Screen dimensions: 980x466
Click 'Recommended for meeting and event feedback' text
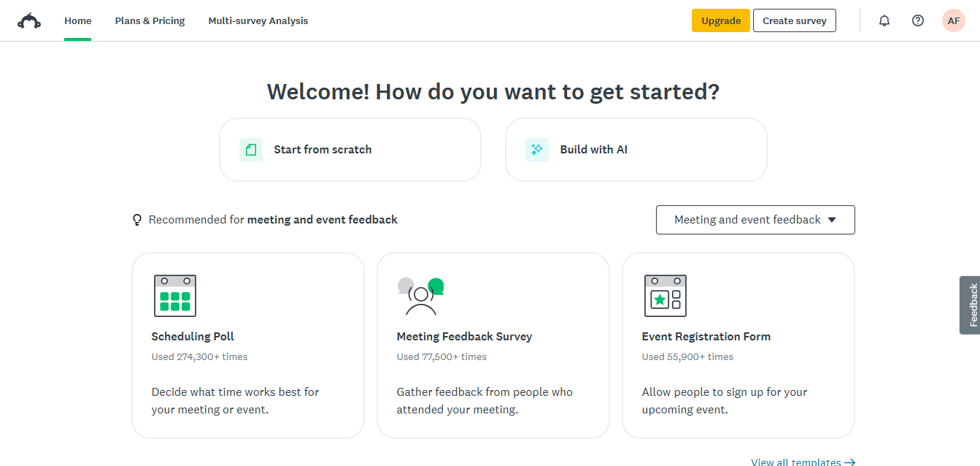(273, 220)
